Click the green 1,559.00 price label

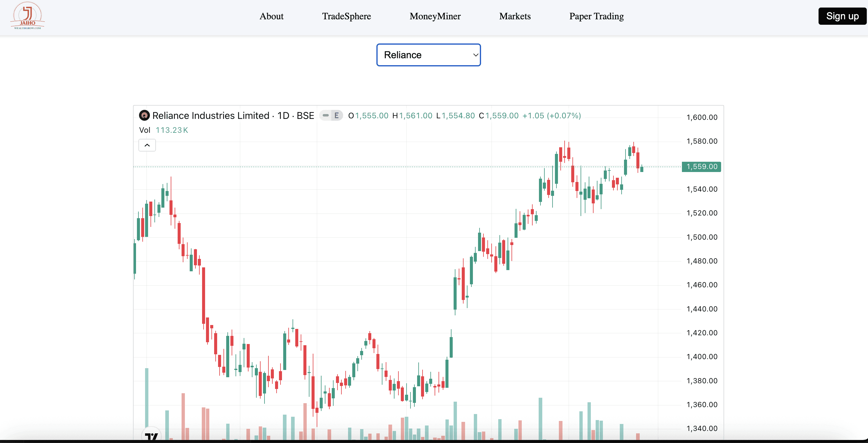tap(701, 167)
